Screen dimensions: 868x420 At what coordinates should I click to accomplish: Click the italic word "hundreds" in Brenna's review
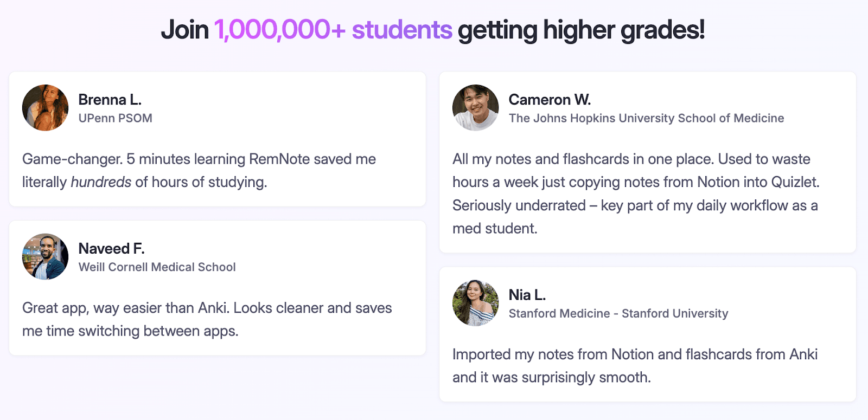101,182
